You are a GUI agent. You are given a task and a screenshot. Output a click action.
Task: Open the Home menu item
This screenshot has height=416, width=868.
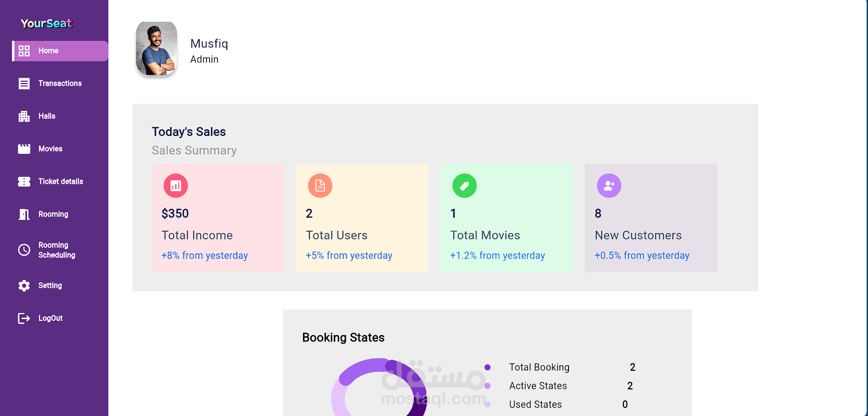[60, 51]
